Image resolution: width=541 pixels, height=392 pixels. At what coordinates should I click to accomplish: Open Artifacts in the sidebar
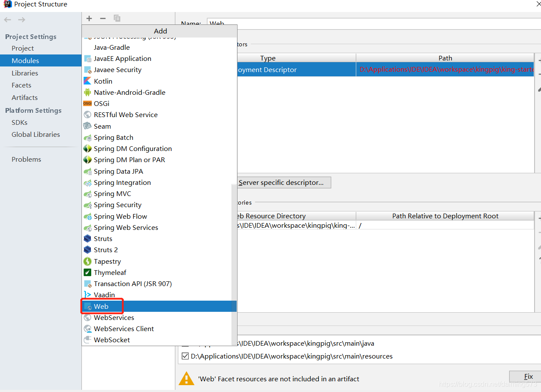(24, 97)
